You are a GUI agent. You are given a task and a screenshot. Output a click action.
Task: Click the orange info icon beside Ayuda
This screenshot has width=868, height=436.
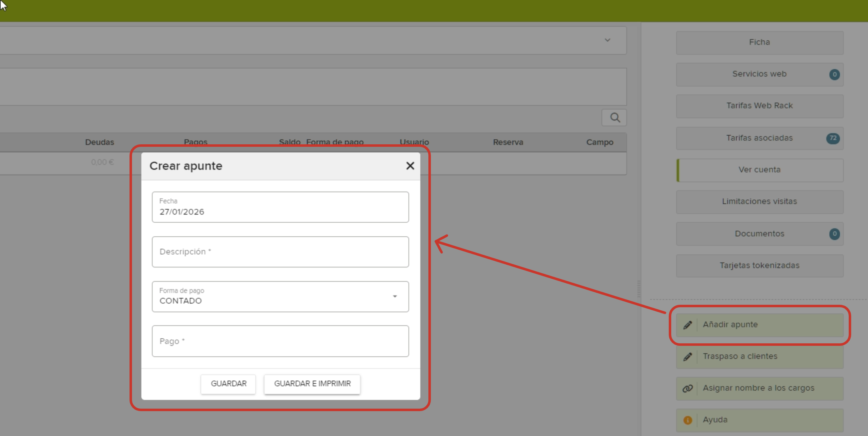point(687,420)
